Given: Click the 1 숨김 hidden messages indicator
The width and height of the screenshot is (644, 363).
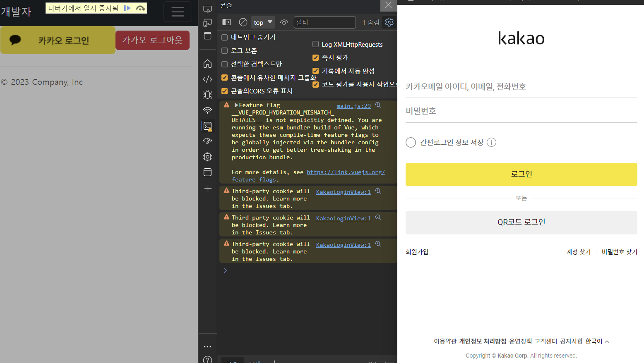Looking at the screenshot, I should click(x=371, y=22).
